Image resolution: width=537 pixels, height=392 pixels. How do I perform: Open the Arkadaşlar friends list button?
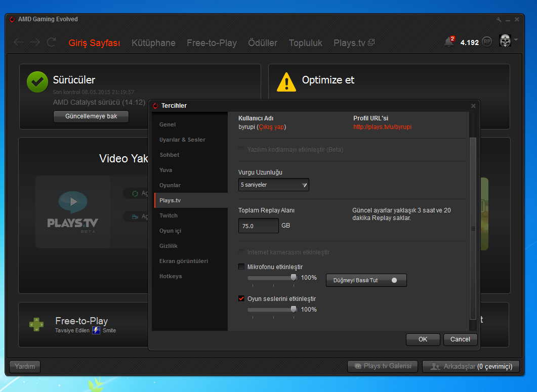(x=471, y=366)
